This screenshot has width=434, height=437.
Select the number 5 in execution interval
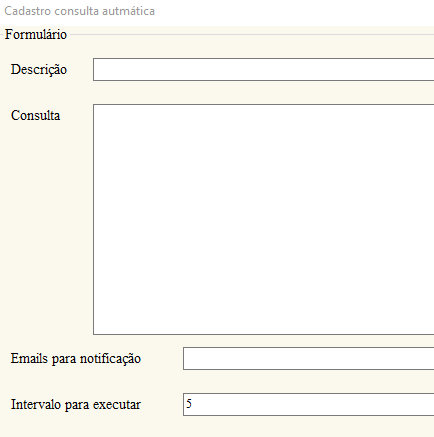[189, 404]
